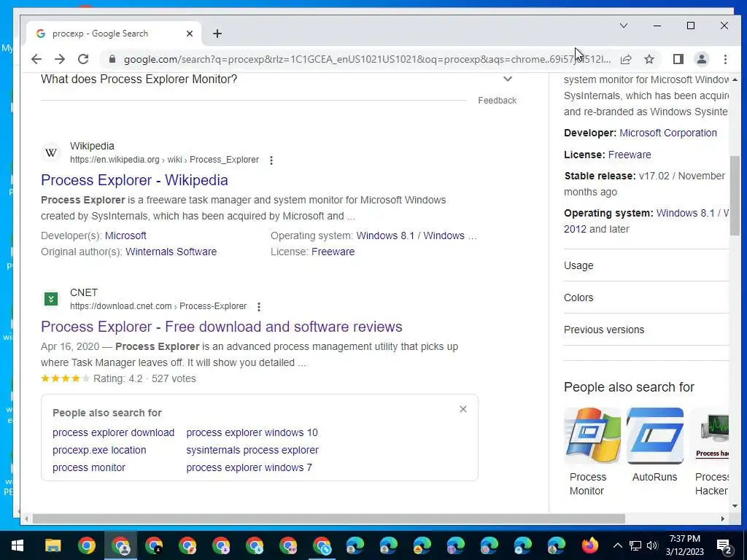Open the three-dot options for the Wikipedia result
The width and height of the screenshot is (747, 560).
pos(271,160)
